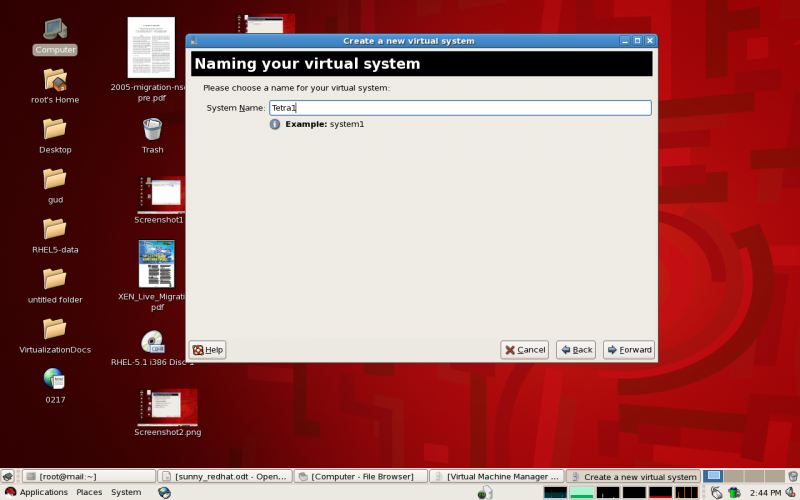Open root's Home folder icon
Viewport: 800px width, 500px height.
(55, 80)
